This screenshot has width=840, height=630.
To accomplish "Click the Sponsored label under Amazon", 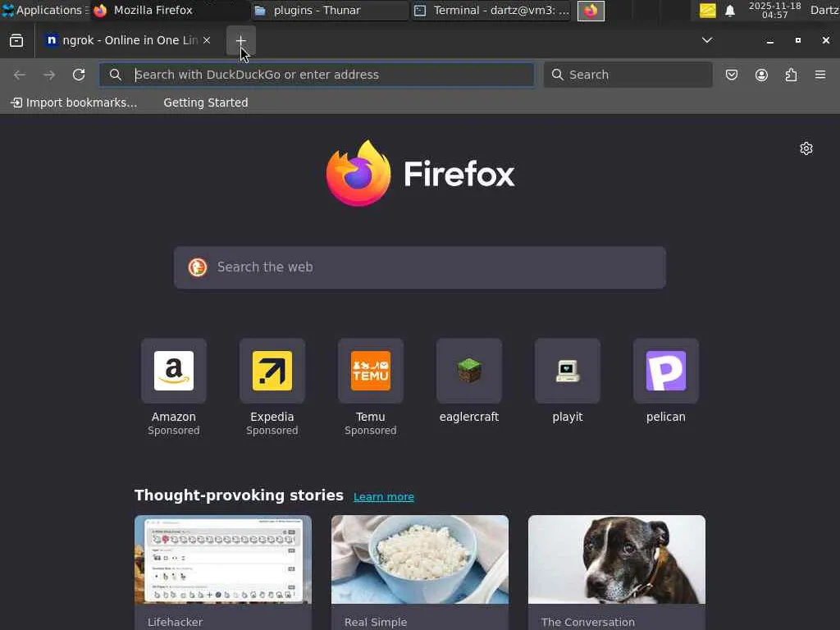I will click(174, 430).
